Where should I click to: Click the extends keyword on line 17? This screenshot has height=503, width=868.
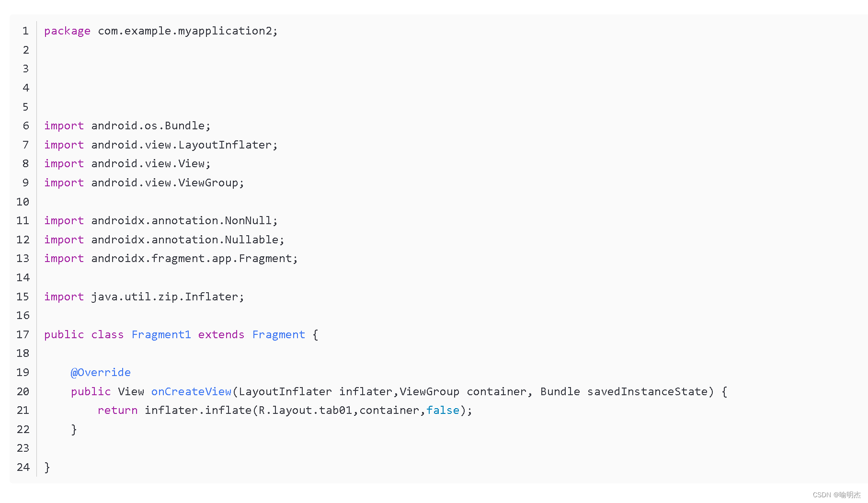(x=221, y=335)
